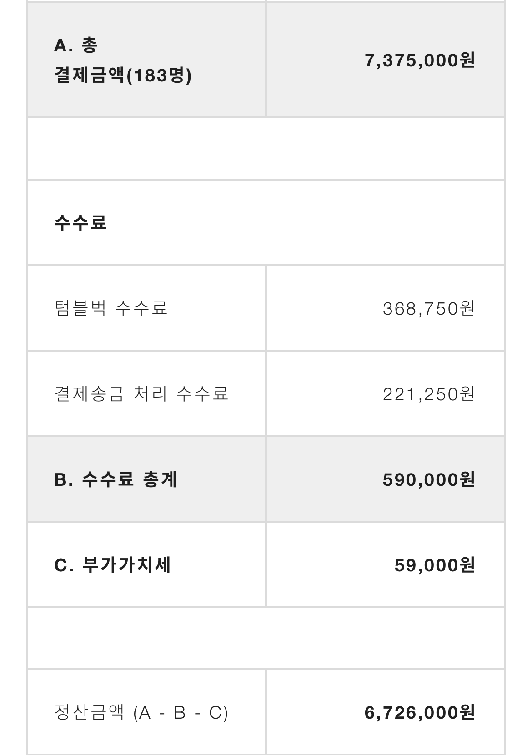Click the 221,250원 processing fee amount
Image resolution: width=532 pixels, height=756 pixels.
429,394
